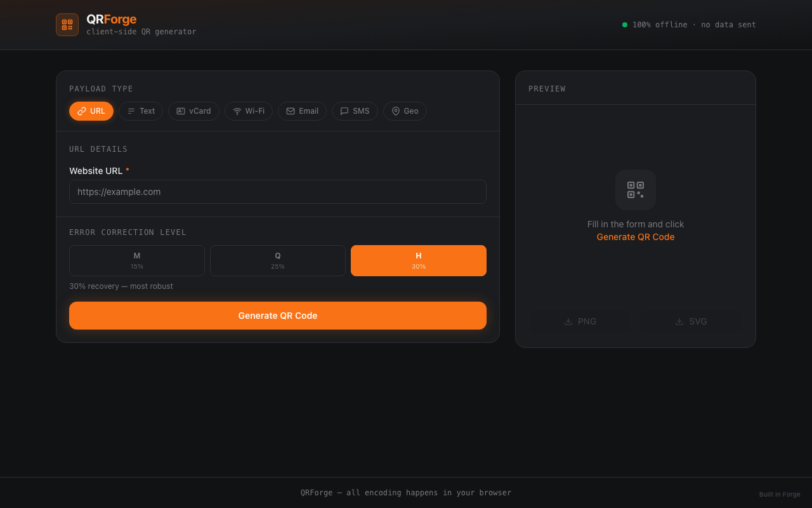Viewport: 812px width, 508px height.
Task: Click the ERROR CORRECTION LEVEL heading
Action: pos(128,232)
